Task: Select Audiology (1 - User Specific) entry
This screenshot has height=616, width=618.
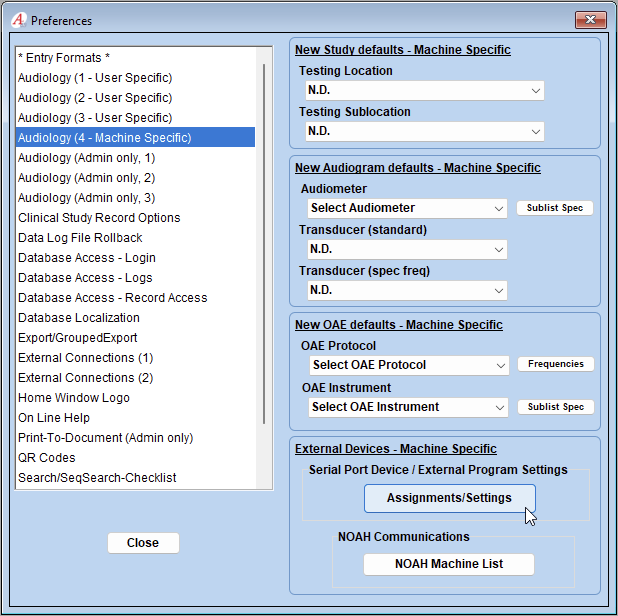Action: pyautogui.click(x=95, y=78)
